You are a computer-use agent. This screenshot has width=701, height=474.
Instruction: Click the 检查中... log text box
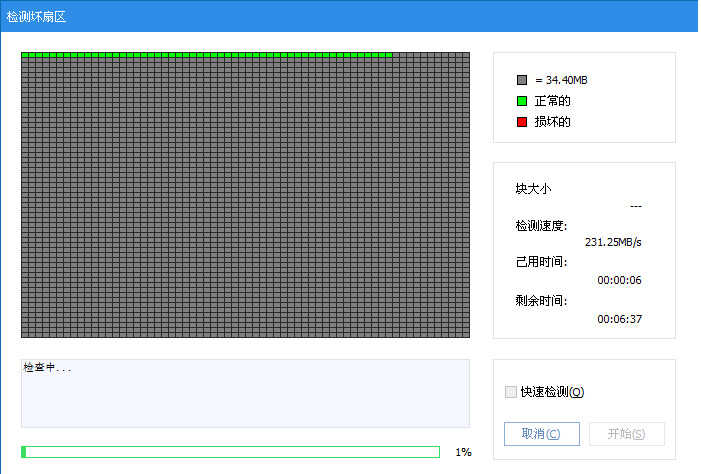245,393
